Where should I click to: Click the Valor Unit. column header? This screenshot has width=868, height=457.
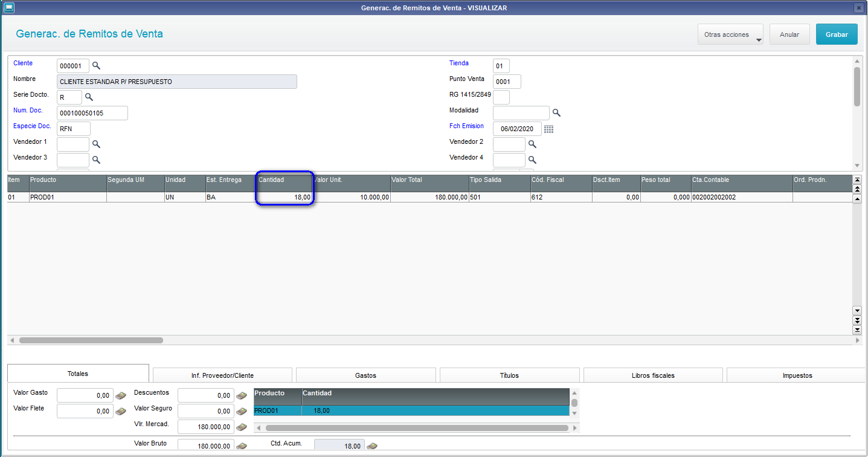352,184
